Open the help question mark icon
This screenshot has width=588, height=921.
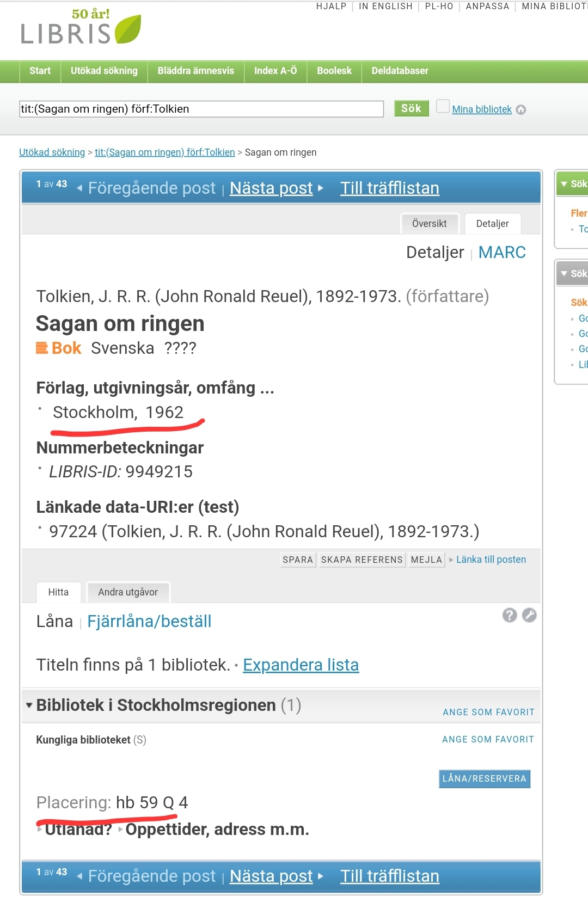[510, 615]
